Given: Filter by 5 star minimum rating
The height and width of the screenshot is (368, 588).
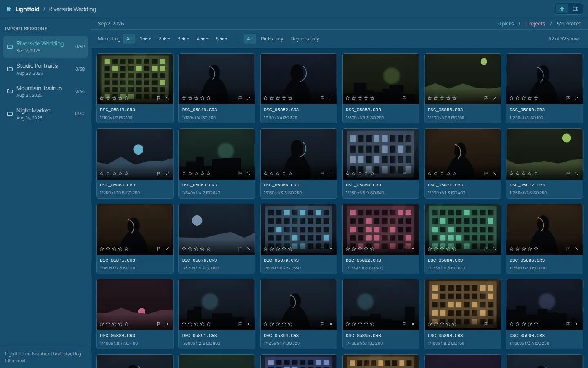Looking at the screenshot, I should 222,39.
